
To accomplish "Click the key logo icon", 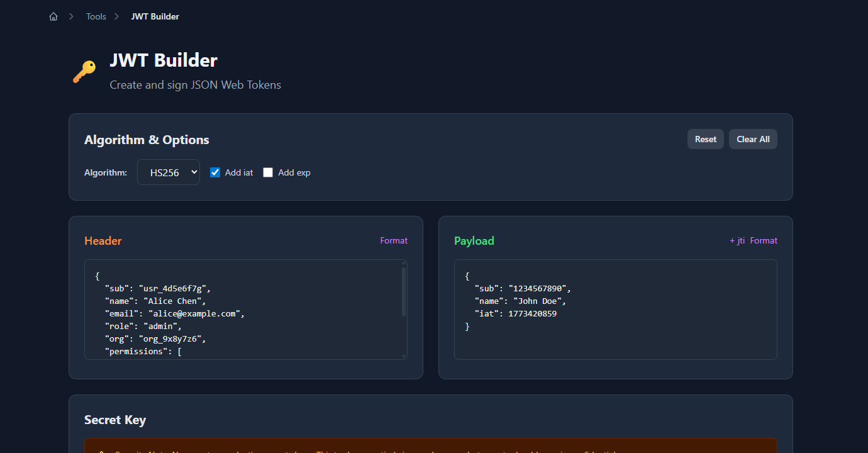I will coord(84,72).
